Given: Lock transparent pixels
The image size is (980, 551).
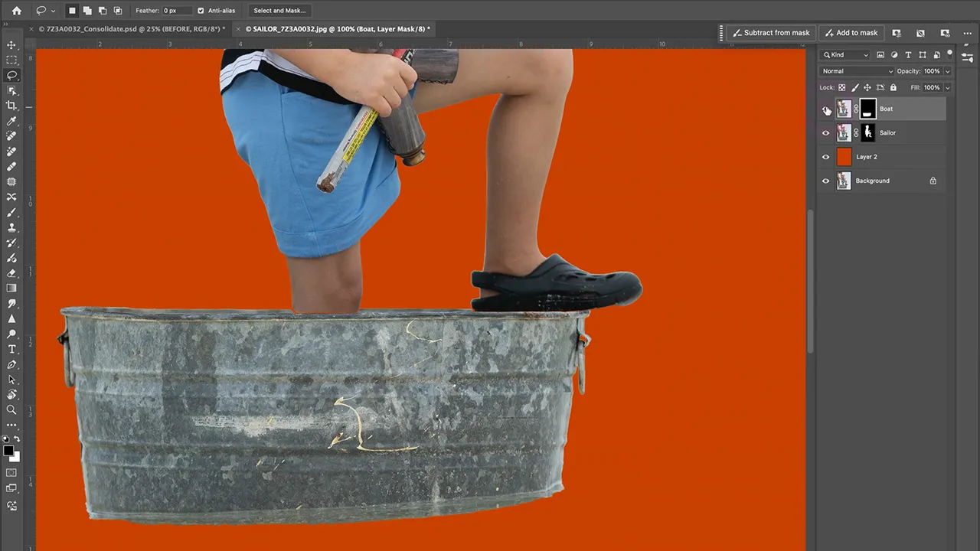Looking at the screenshot, I should tap(842, 87).
